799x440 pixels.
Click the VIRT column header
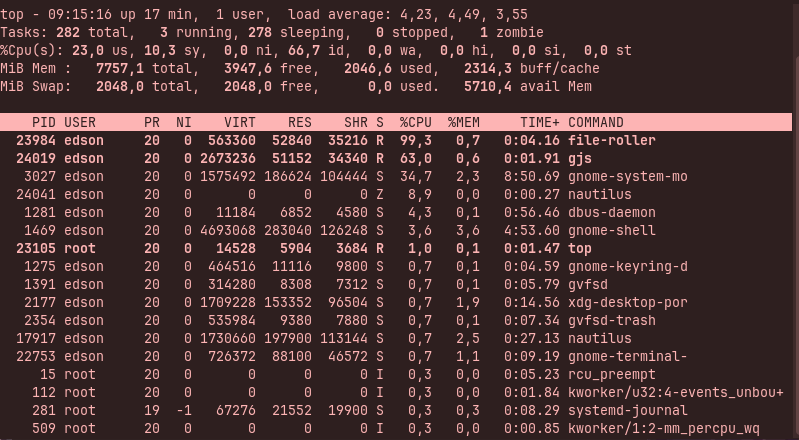239,122
